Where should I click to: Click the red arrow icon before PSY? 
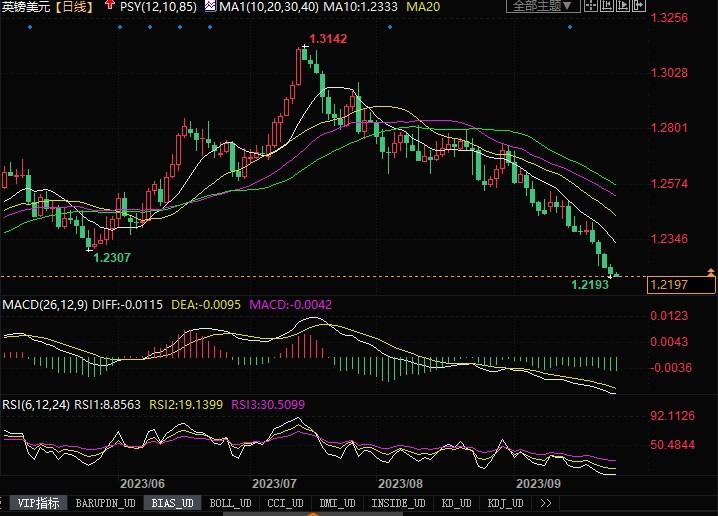pyautogui.click(x=109, y=6)
